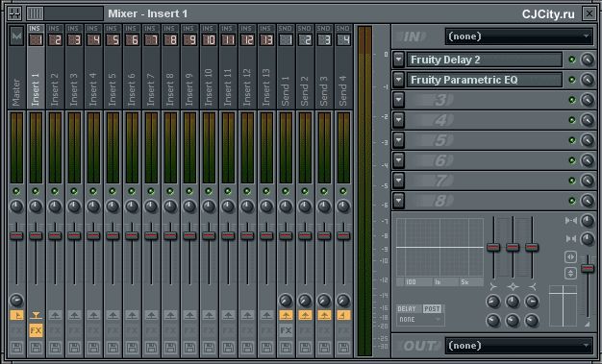The width and height of the screenshot is (602, 364).
Task: Open the slot 3 dropdown arrow
Action: tap(398, 100)
